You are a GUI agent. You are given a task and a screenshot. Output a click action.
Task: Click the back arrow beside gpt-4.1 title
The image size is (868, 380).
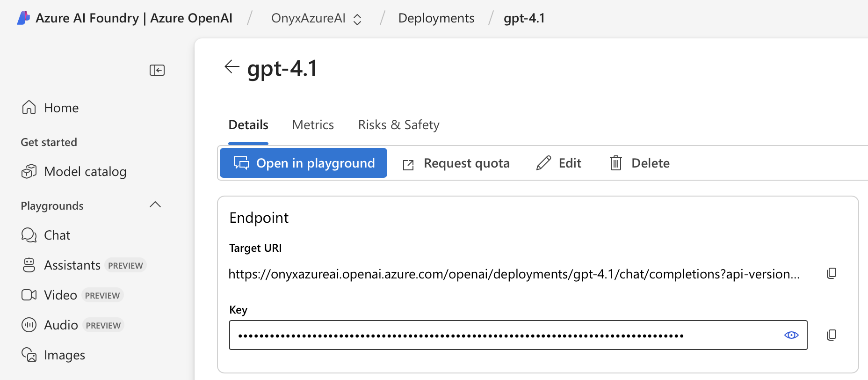pyautogui.click(x=231, y=67)
